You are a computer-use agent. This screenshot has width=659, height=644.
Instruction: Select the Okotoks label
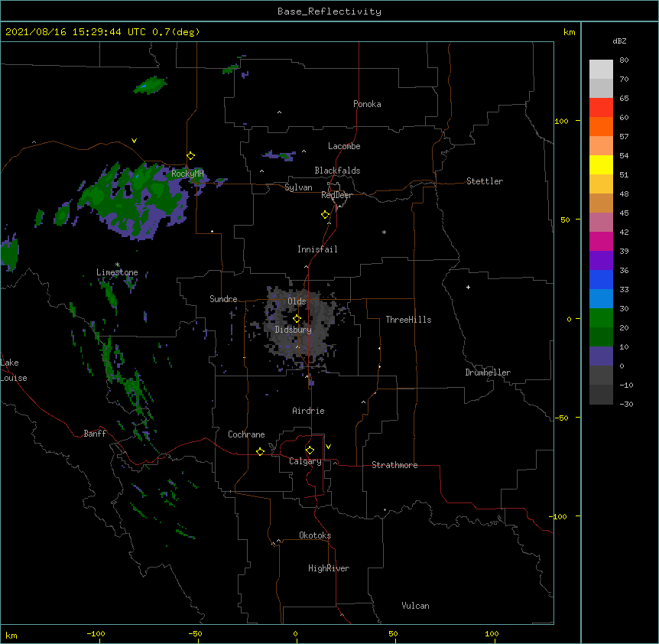[x=315, y=535]
